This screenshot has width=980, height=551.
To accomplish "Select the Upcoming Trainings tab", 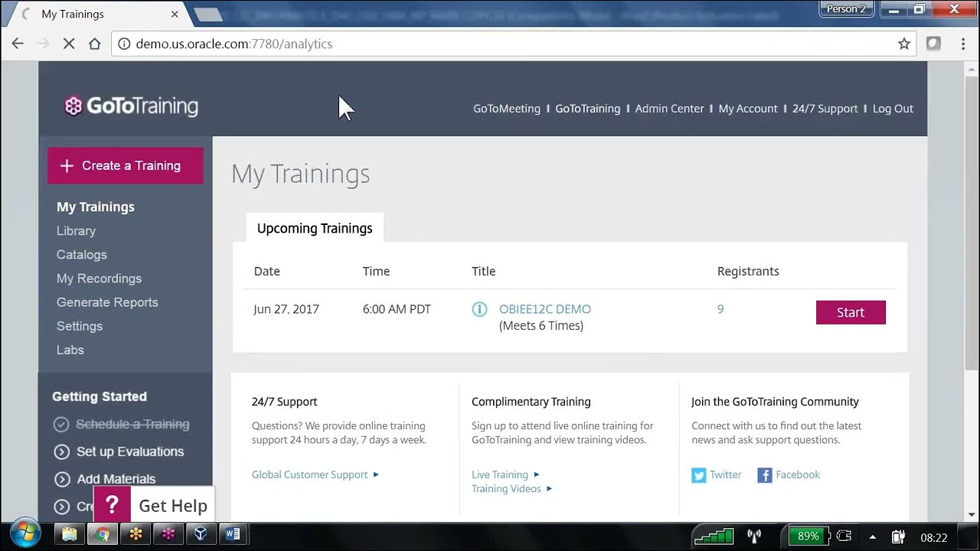I will pos(315,228).
